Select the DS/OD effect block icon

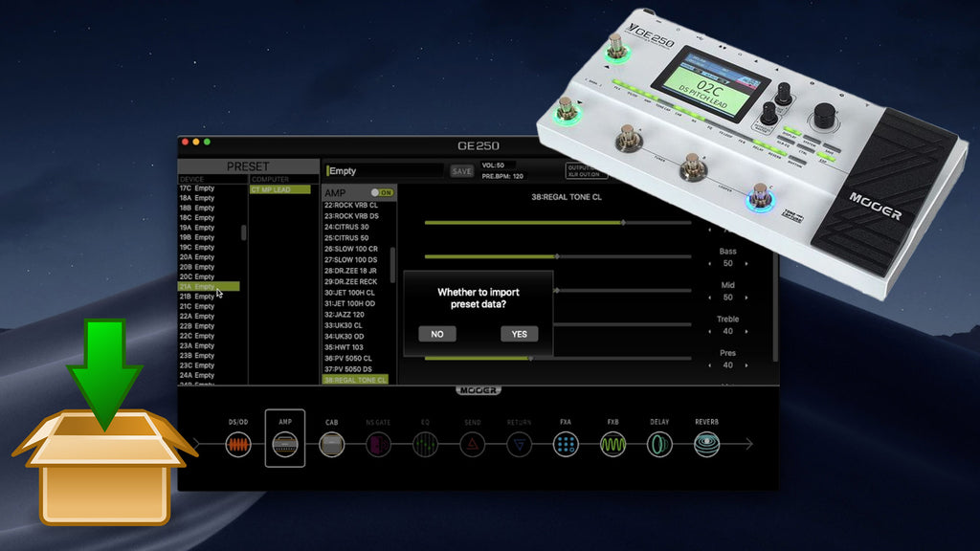(237, 445)
